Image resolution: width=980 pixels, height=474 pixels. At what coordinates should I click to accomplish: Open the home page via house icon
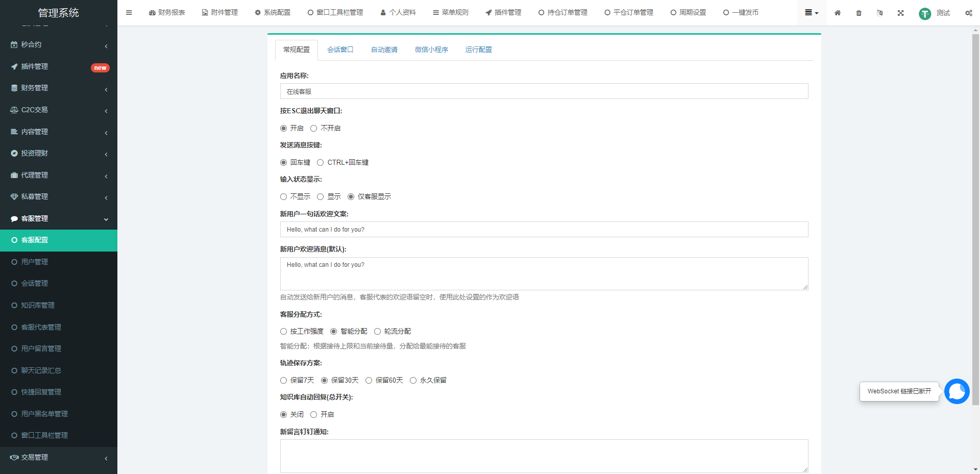pyautogui.click(x=838, y=13)
